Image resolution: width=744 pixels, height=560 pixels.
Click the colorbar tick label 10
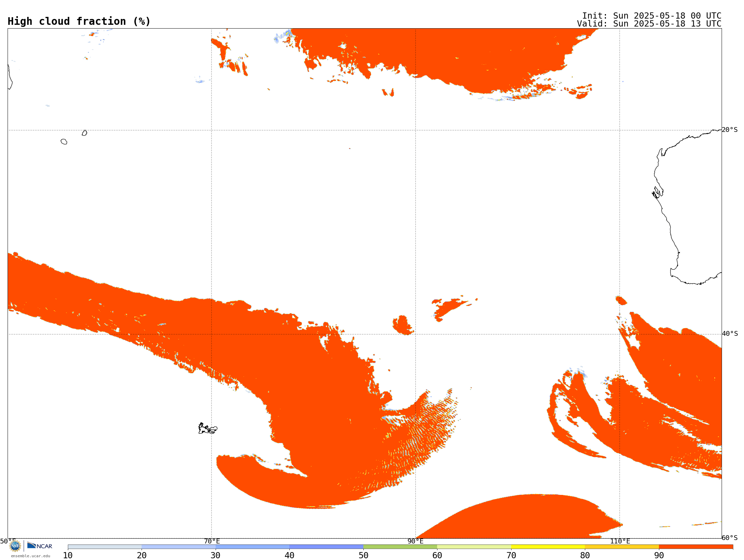click(68, 556)
